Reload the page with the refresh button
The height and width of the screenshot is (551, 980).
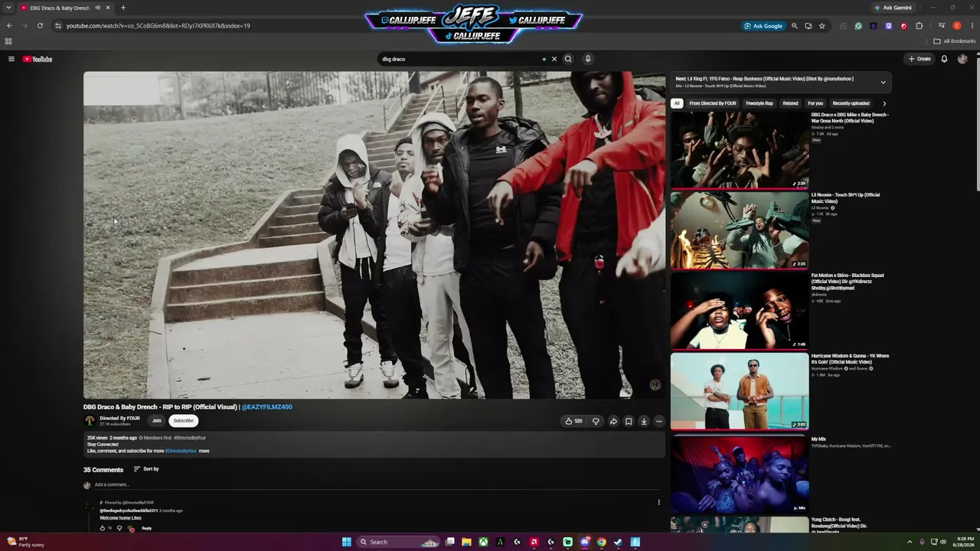tap(40, 26)
